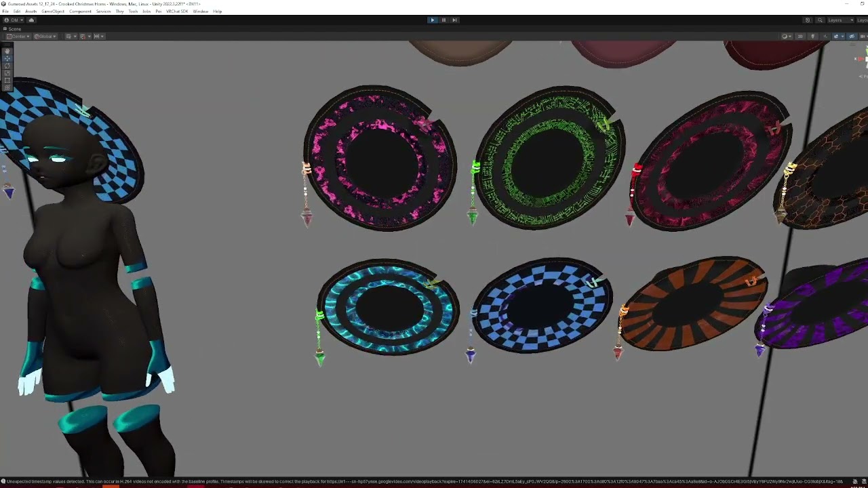Image resolution: width=868 pixels, height=488 pixels.
Task: Open the Thry menu
Action: 119,12
